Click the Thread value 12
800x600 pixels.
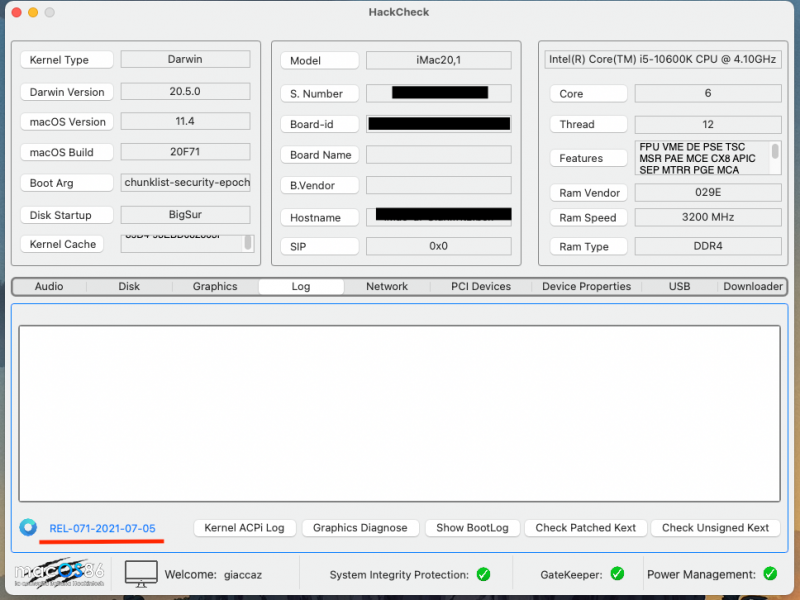click(708, 124)
